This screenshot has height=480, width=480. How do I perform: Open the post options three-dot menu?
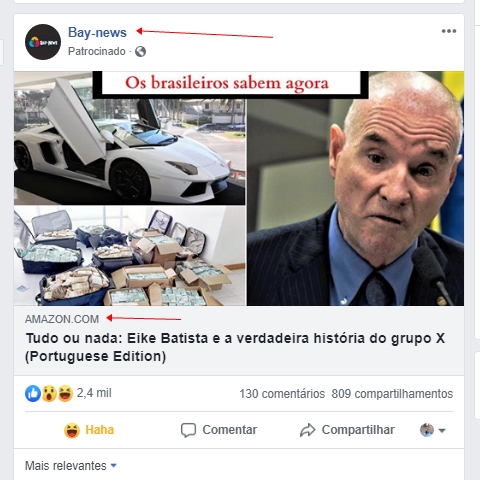click(x=449, y=31)
